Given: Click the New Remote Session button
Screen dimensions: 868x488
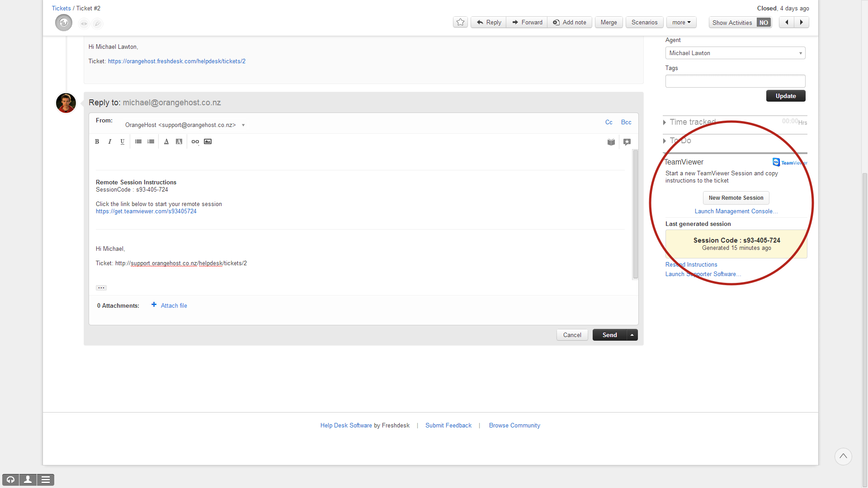Looking at the screenshot, I should click(x=736, y=198).
